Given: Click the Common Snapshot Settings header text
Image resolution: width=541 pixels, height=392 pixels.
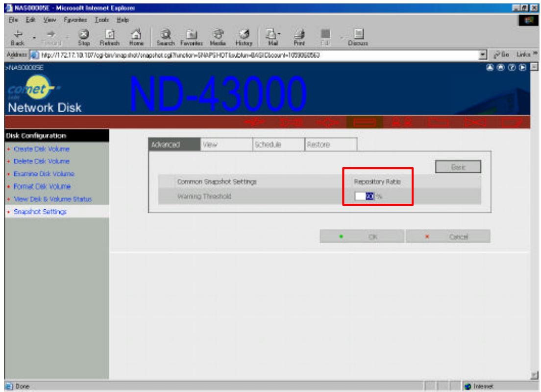Looking at the screenshot, I should click(217, 181).
